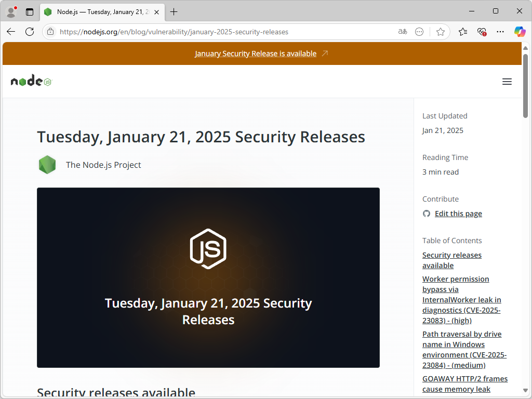
Task: Open the site navigation hamburger menu
Action: click(507, 81)
